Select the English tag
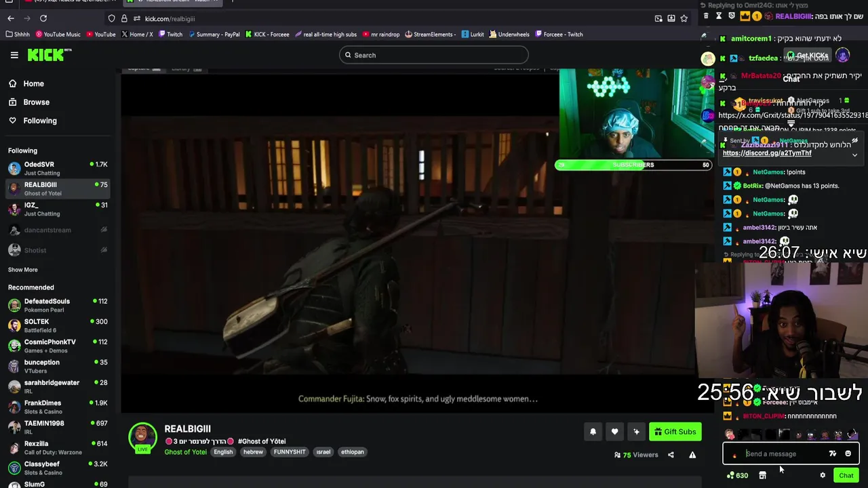The width and height of the screenshot is (868, 488). click(223, 452)
